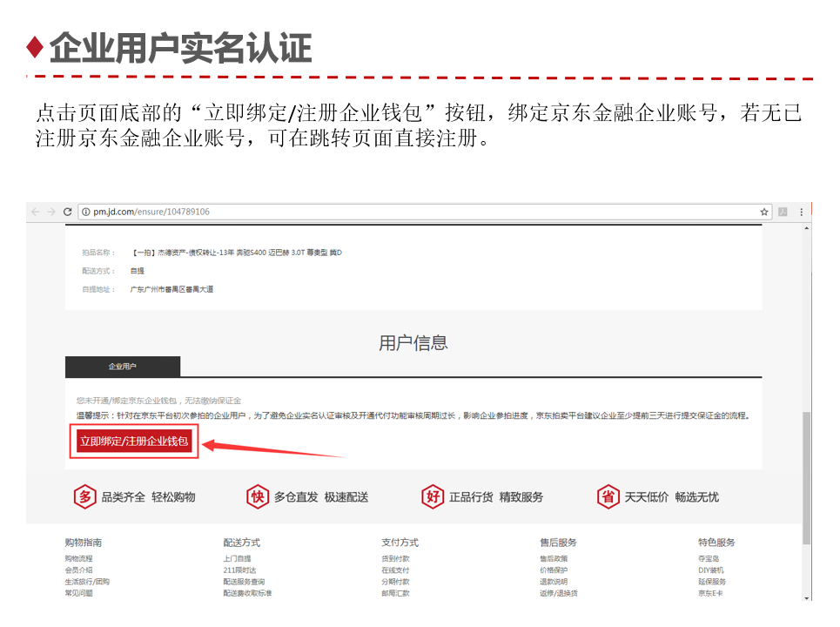The image size is (840, 627).
Task: Click the gray 配送方式： label above 自提地址
Action: coord(98,271)
